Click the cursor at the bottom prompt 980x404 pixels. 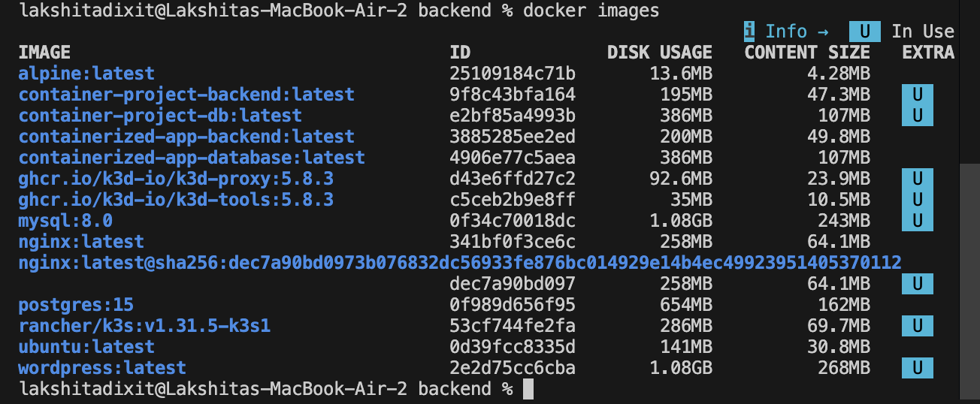(x=528, y=389)
